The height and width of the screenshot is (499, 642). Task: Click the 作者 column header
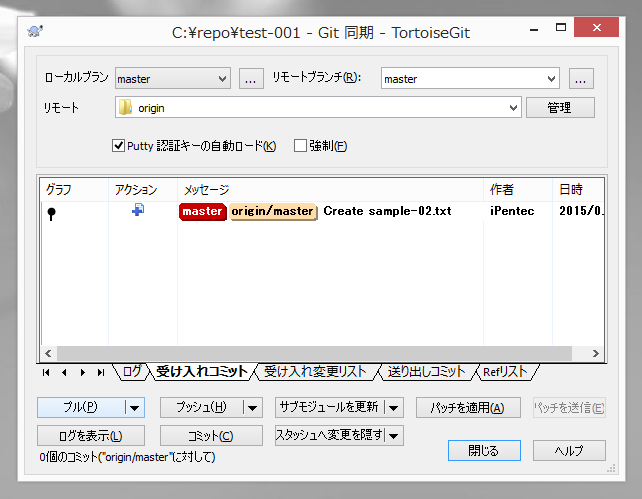coord(518,190)
